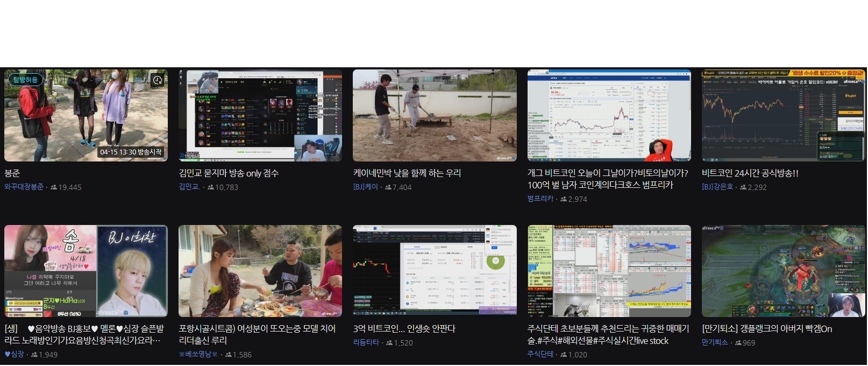Open the 만기퇴소 League of Legends thumbnail

(784, 271)
